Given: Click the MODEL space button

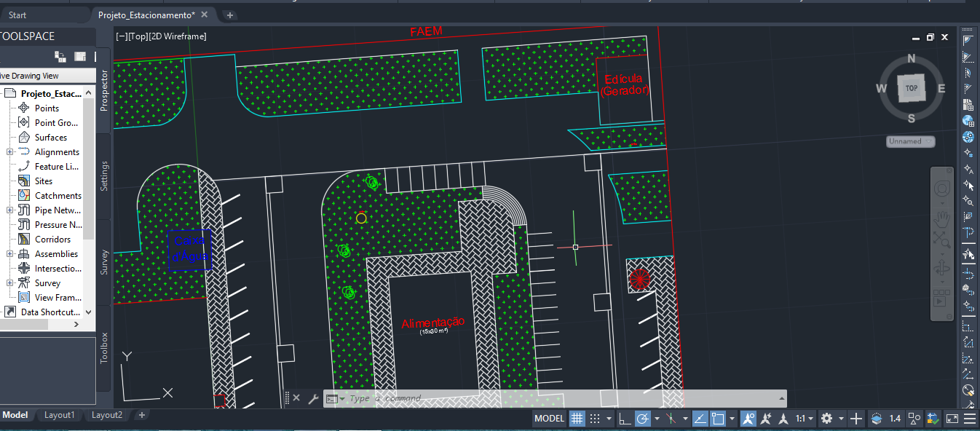Looking at the screenshot, I should tap(549, 419).
